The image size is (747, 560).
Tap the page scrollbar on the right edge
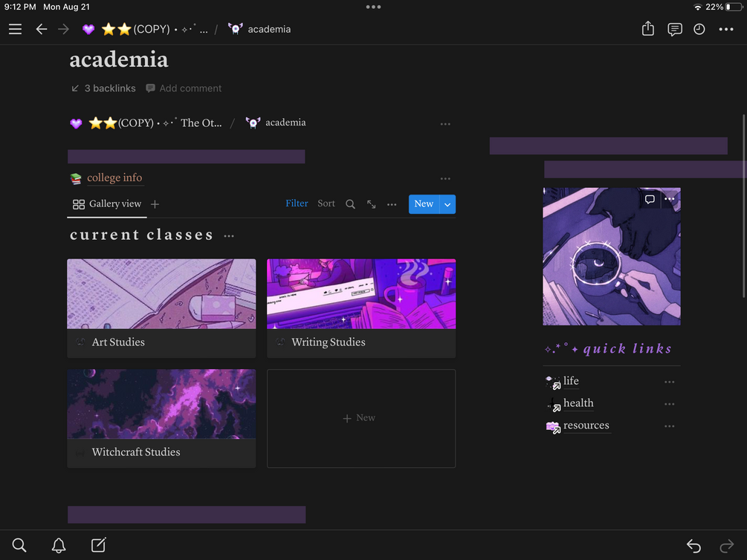[x=743, y=206]
